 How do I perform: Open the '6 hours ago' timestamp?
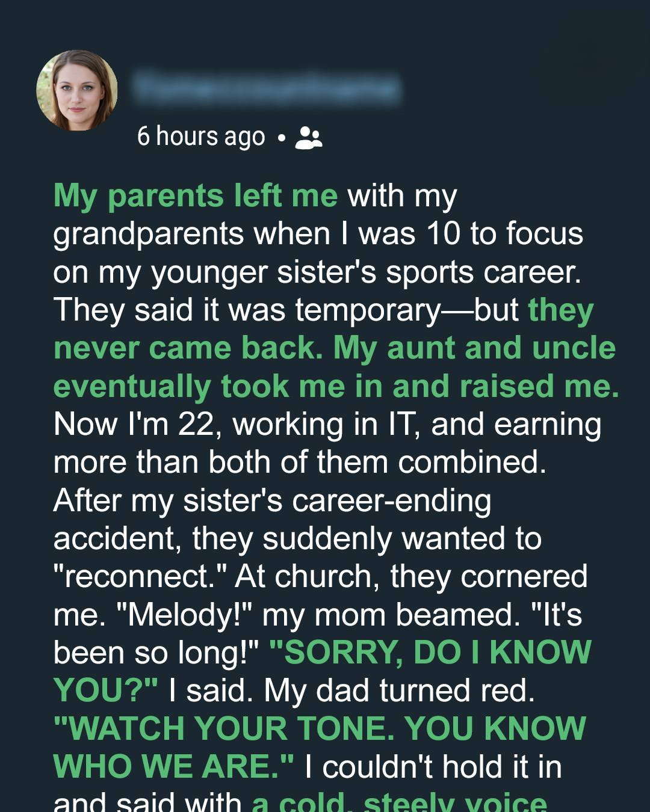201,137
